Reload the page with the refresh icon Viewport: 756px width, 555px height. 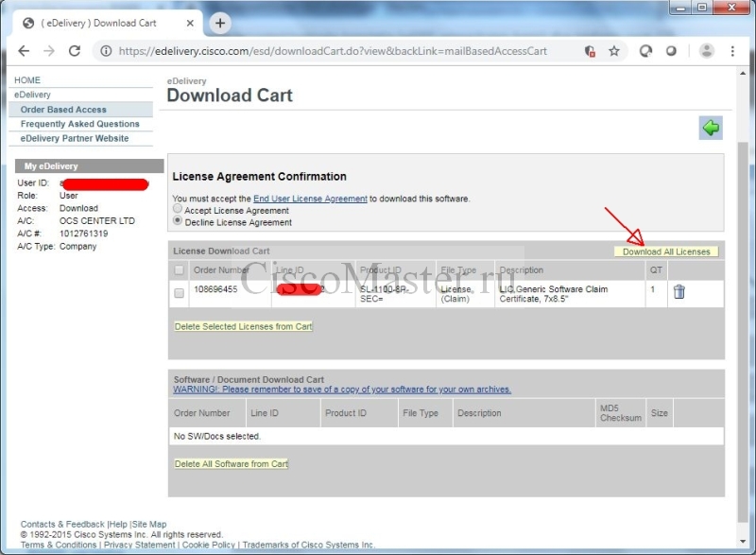pos(75,51)
